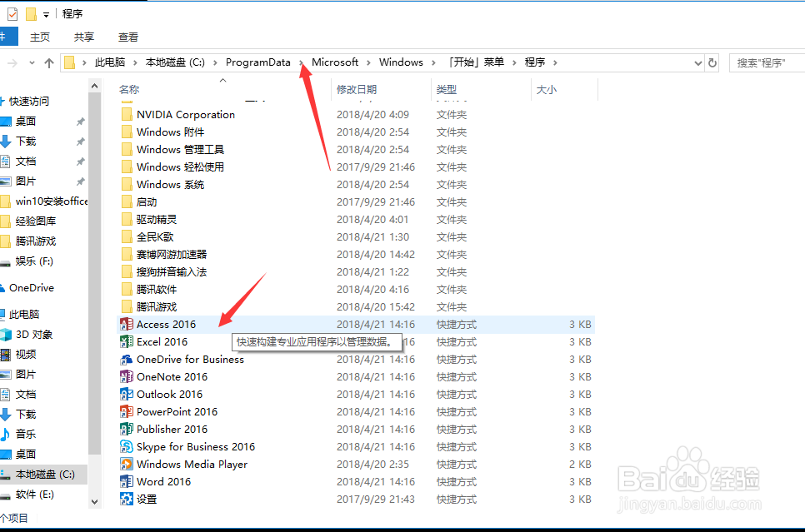
Task: Select Windows 系统 folder row
Action: 357,184
